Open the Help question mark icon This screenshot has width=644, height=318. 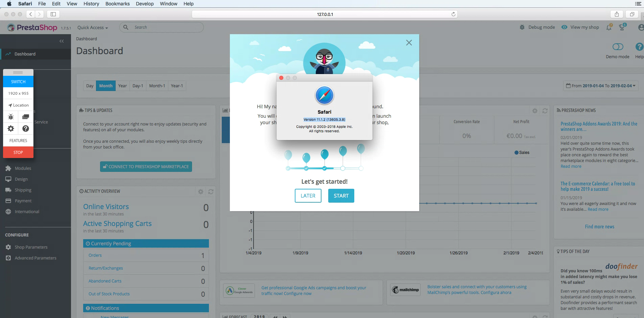pos(639,47)
